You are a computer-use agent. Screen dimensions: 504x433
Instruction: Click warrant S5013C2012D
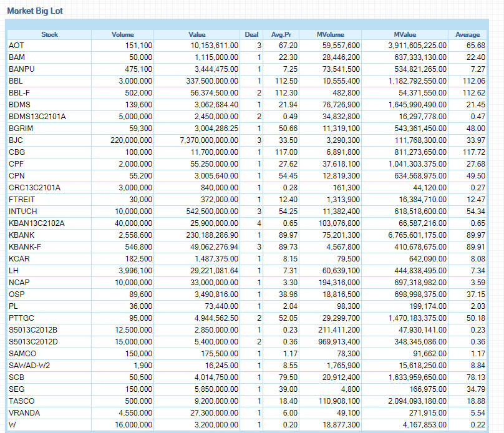click(33, 342)
